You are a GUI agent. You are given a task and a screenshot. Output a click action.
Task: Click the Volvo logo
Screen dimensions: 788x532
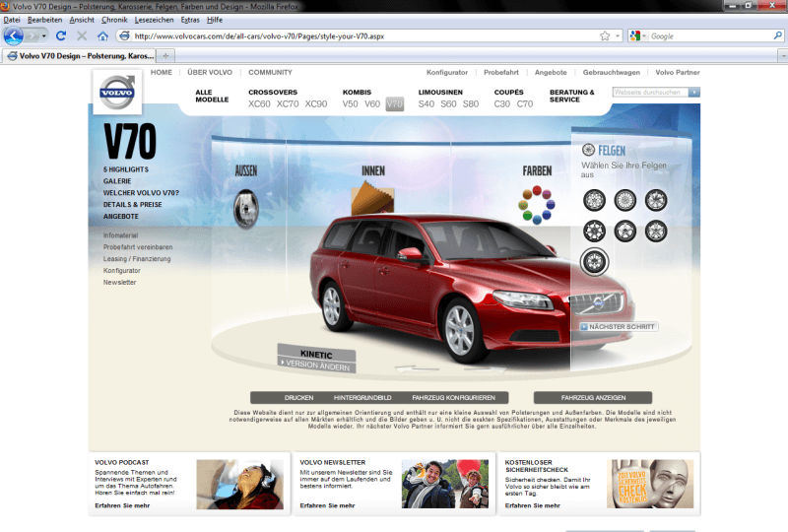coord(117,92)
